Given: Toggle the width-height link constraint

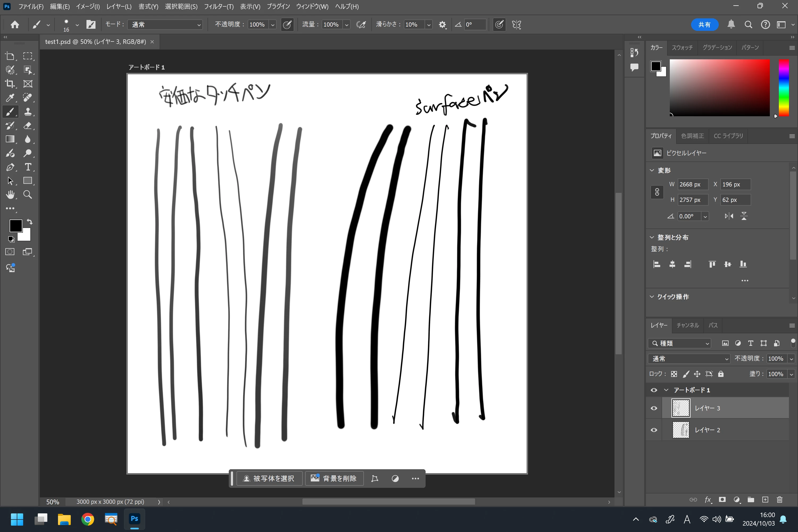Looking at the screenshot, I should 657,192.
